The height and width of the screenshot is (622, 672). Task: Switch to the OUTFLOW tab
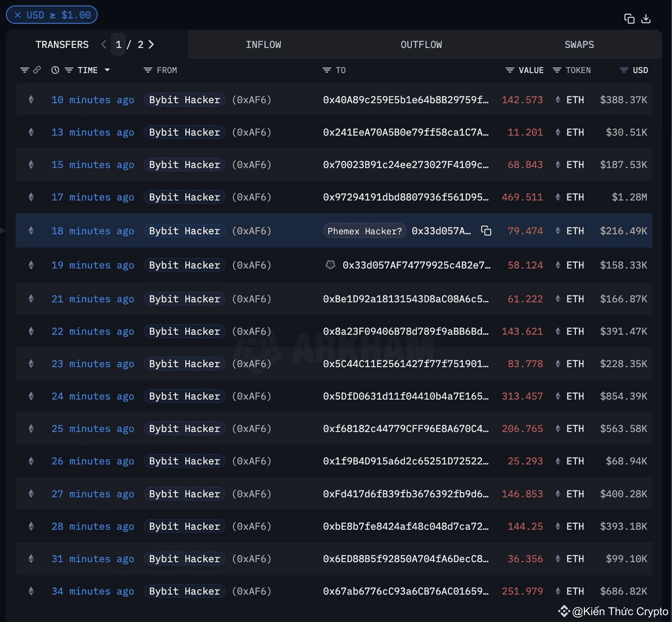[x=421, y=45]
